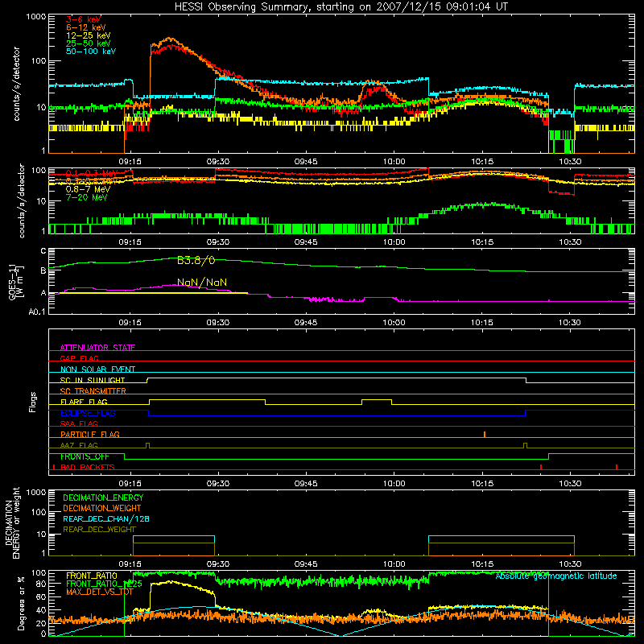Click the Flags axis title
The width and height of the screenshot is (644, 644).
(x=33, y=402)
